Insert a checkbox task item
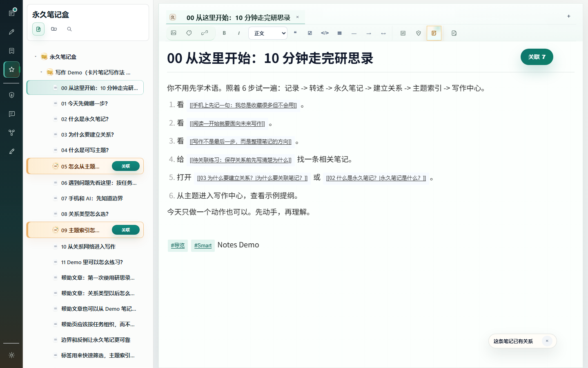The width and height of the screenshot is (588, 368). tap(310, 33)
